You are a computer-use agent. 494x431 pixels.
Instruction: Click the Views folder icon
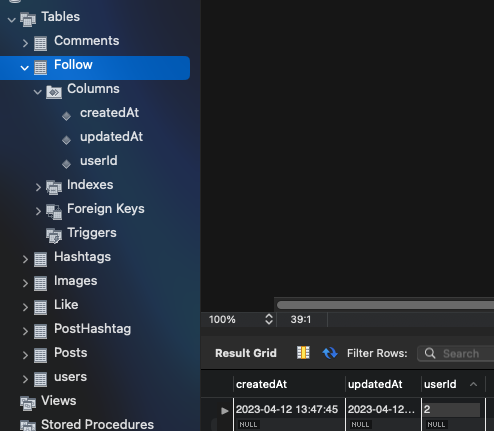coord(28,403)
